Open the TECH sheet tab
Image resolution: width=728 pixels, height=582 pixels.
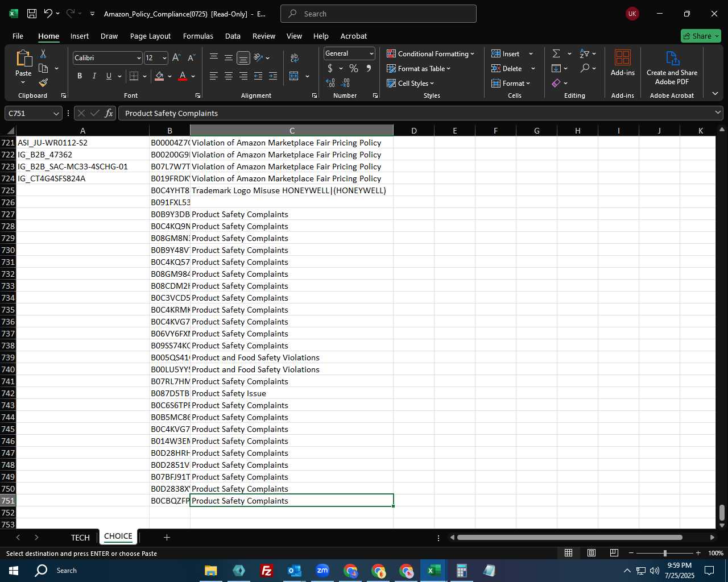point(80,537)
